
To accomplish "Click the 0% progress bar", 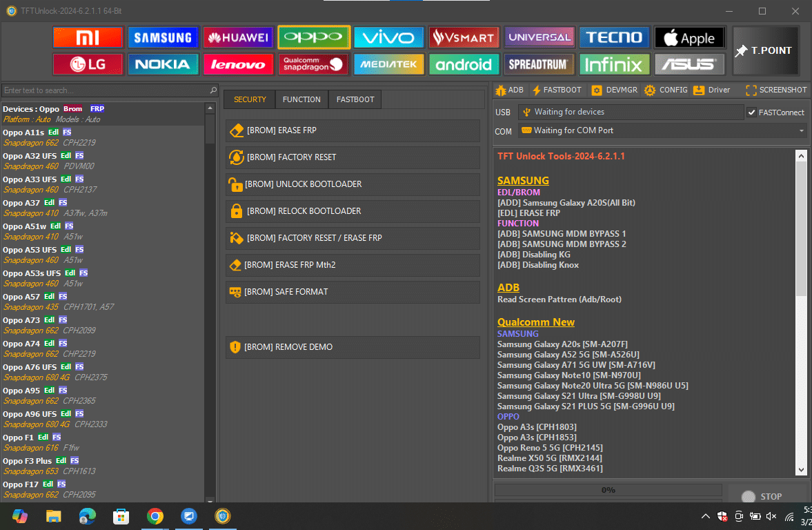I will click(x=608, y=490).
